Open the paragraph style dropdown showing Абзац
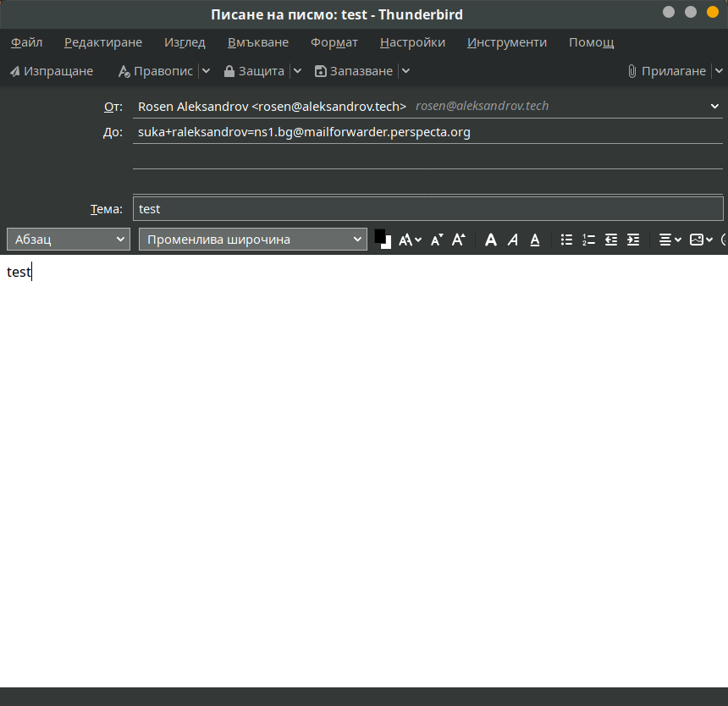This screenshot has width=728, height=706. point(68,239)
